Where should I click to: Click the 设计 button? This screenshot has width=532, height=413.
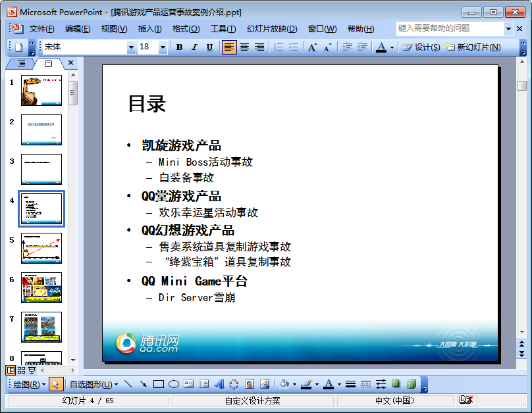click(x=421, y=47)
